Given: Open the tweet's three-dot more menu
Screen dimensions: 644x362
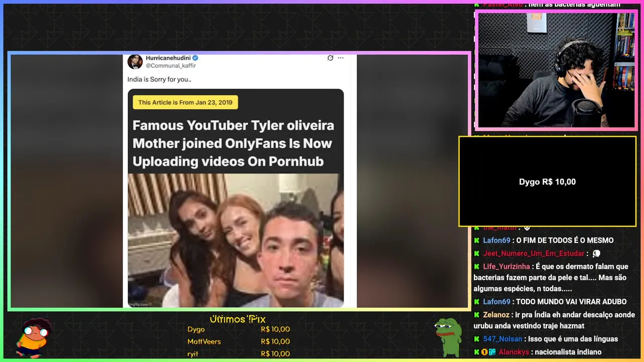Looking at the screenshot, I should pos(341,58).
